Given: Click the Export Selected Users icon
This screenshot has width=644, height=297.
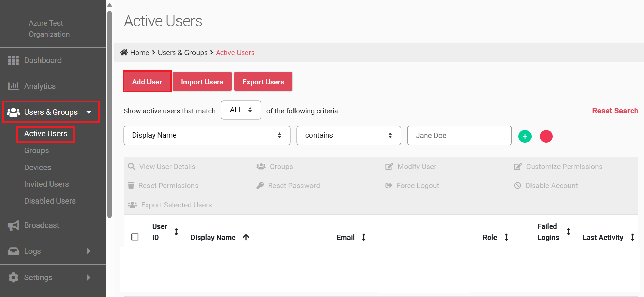Looking at the screenshot, I should pyautogui.click(x=132, y=205).
